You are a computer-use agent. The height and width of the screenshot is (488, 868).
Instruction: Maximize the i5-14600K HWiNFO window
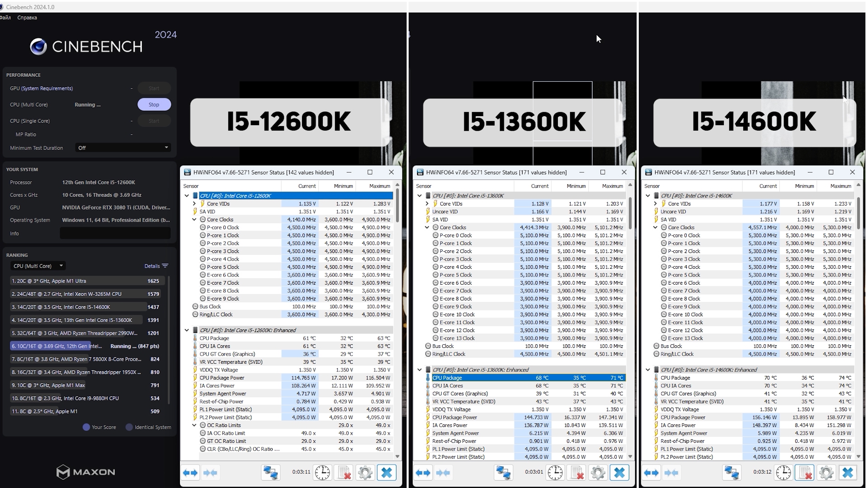831,172
